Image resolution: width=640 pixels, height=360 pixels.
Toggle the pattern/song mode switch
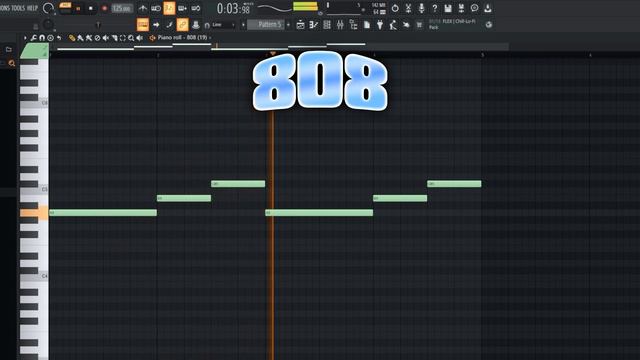pyautogui.click(x=65, y=8)
